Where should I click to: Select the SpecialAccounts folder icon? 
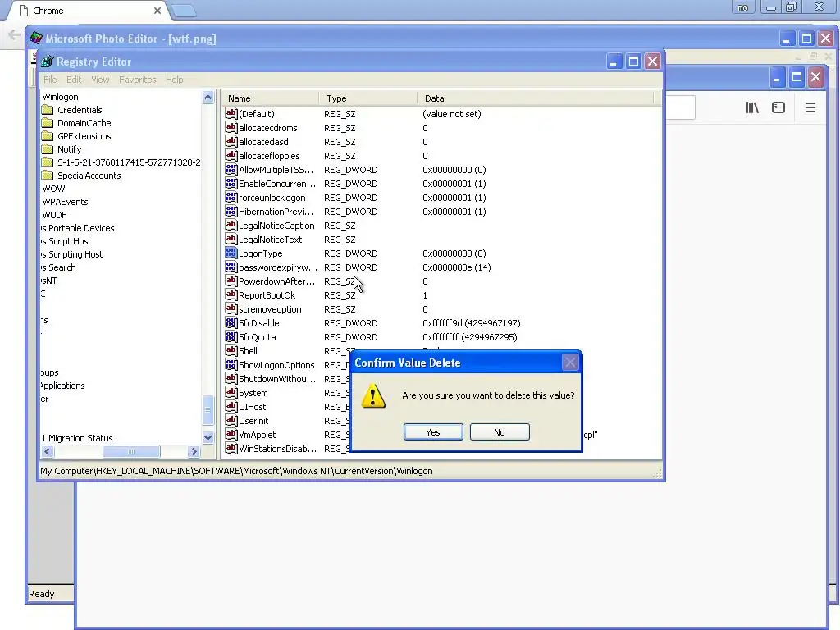pos(48,176)
